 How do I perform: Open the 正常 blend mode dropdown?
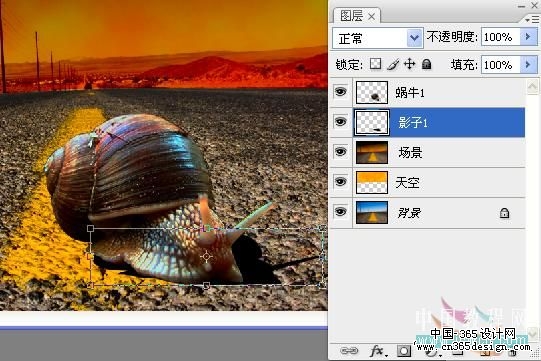click(378, 38)
